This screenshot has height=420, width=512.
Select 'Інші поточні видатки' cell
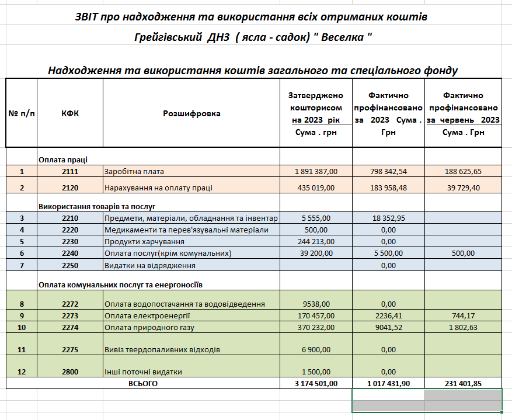pos(191,366)
